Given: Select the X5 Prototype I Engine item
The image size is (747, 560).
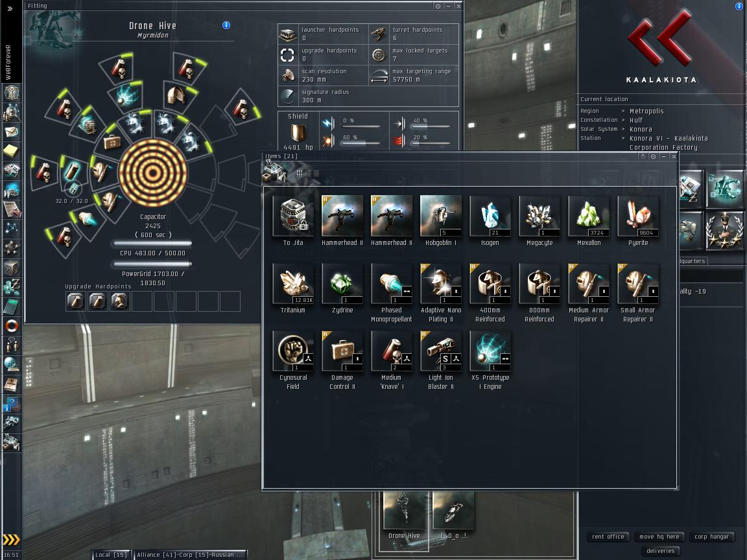Looking at the screenshot, I should [490, 360].
